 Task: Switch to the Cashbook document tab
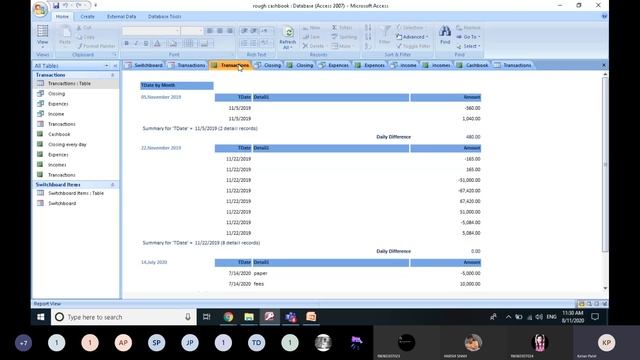coord(473,65)
